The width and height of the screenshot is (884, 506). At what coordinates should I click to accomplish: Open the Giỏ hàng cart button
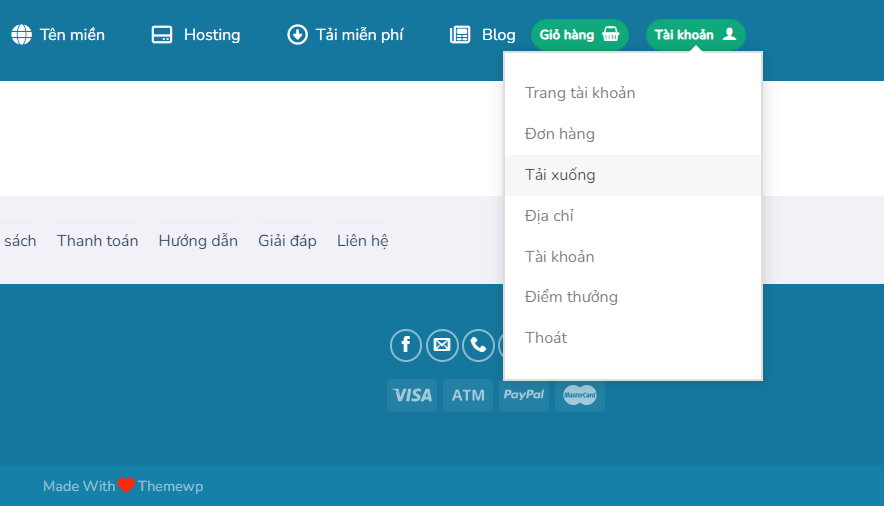click(x=580, y=35)
